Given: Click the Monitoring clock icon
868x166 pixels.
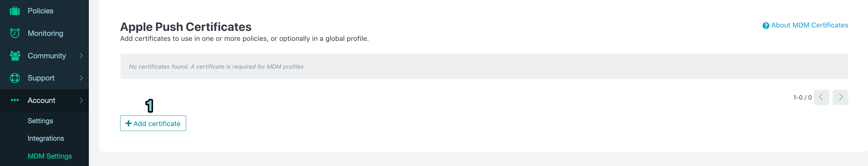Looking at the screenshot, I should point(15,33).
